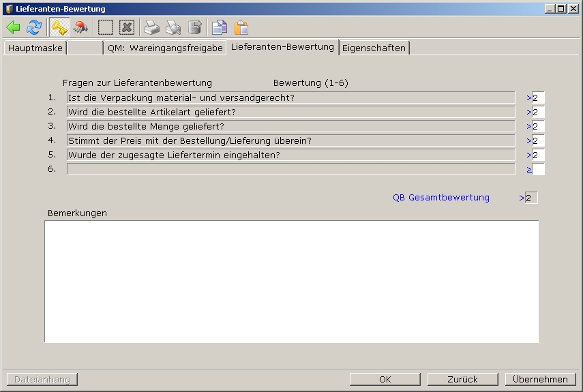The width and height of the screenshot is (583, 392).
Task: Toggle the yellow key icon
Action: tap(59, 27)
